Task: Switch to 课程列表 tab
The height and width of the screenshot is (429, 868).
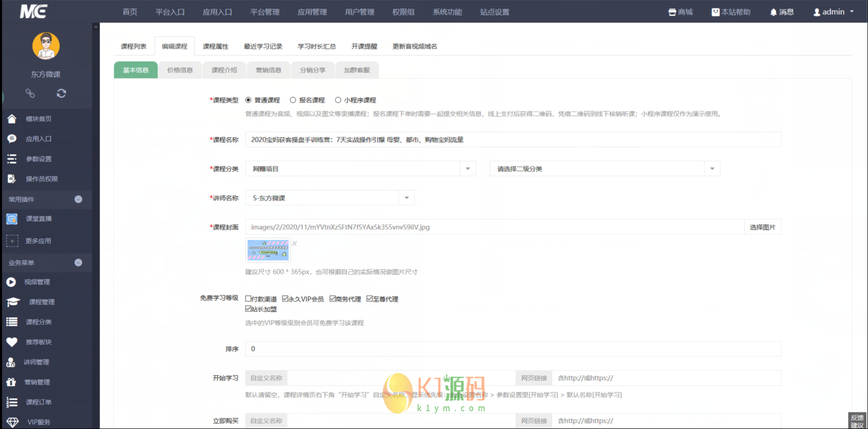Action: (x=134, y=46)
